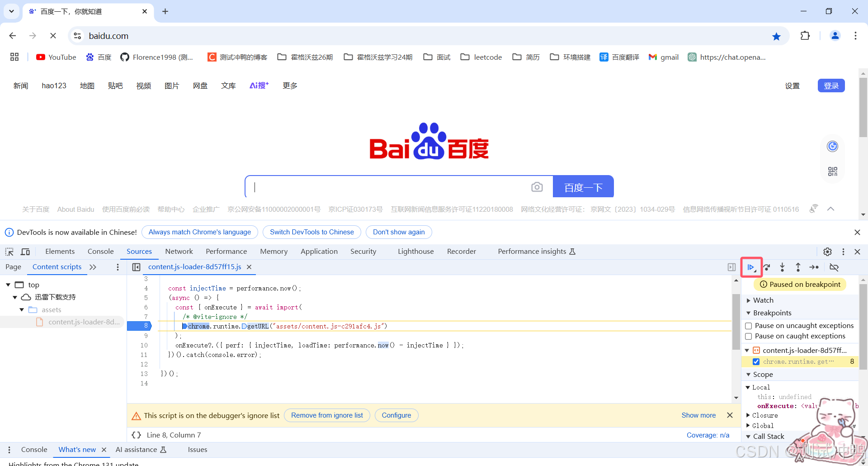Close the content.js-loader-8d57ff15.js file tab
Screen dimensions: 868x466
tap(249, 267)
